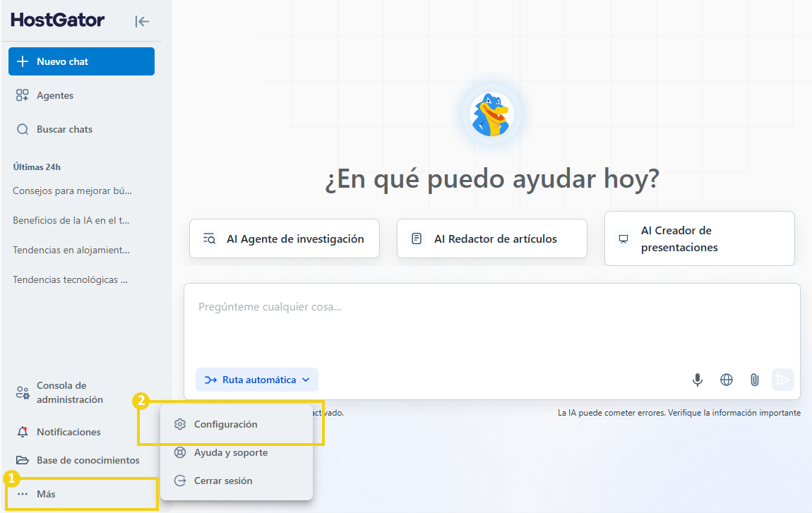Launch AI Agente de investigación
Screen dimensions: 812x513
285,239
